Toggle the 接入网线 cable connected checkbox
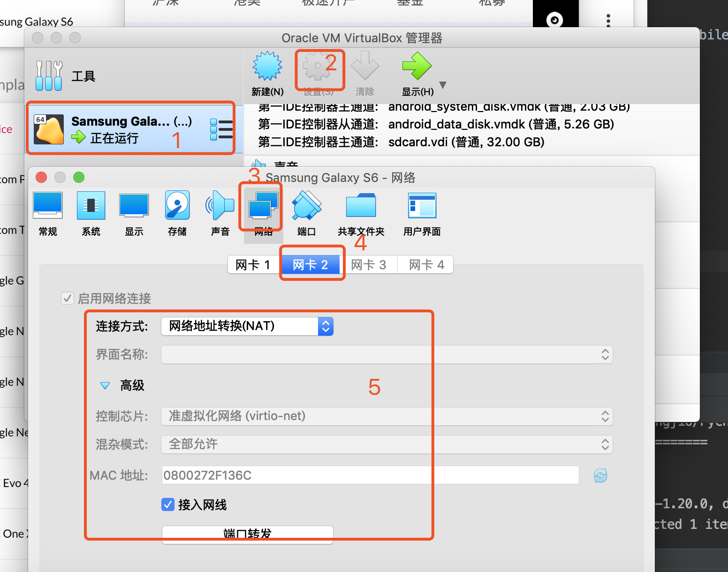Screen dimensions: 728x572 tap(168, 504)
